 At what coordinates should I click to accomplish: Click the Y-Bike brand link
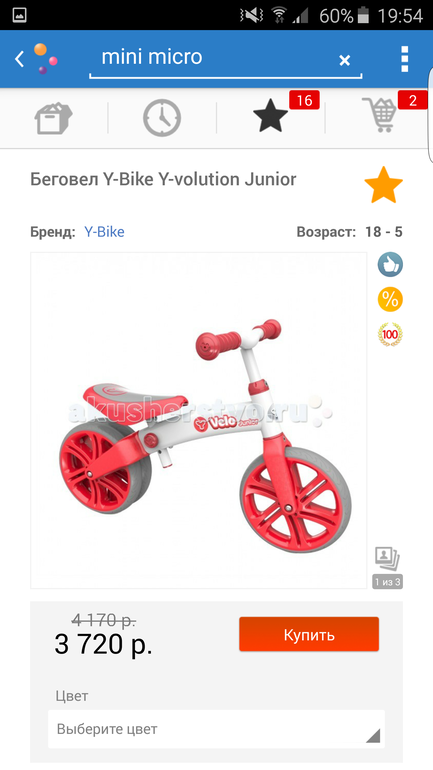[104, 232]
